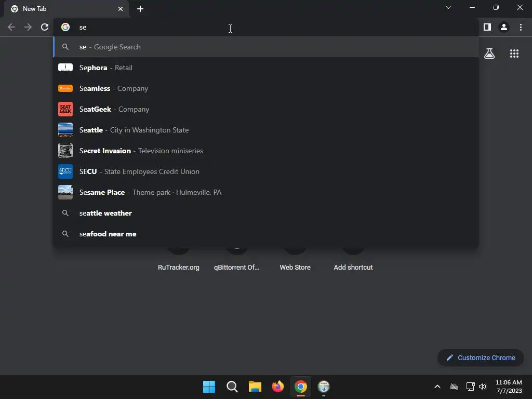Click the SeatGeek logo thumbnail
This screenshot has width=532, height=399.
[x=65, y=109]
